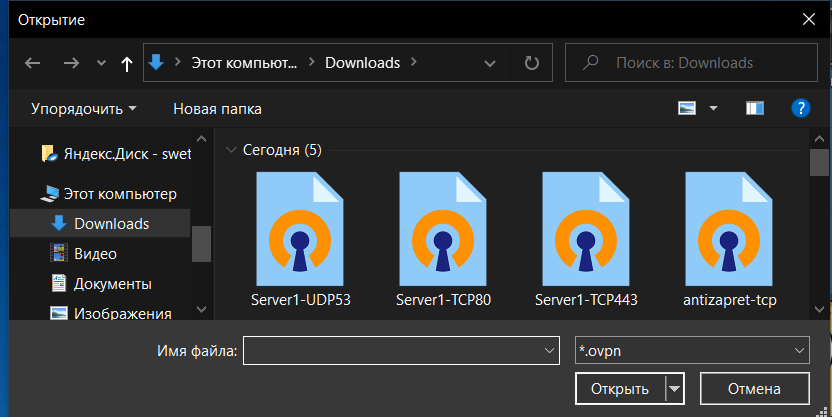Select the Server1-TCP80 file icon
Viewport: 832px width, 417px height.
(x=443, y=229)
